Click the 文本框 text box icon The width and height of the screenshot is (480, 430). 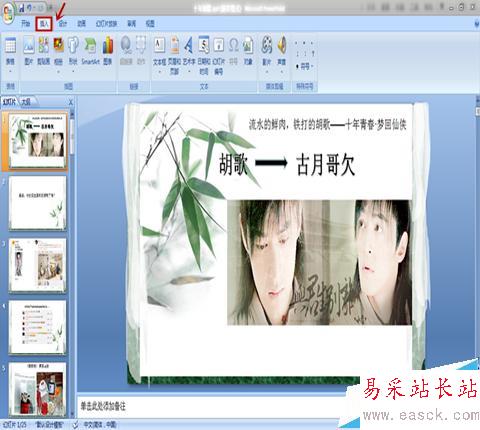tap(159, 46)
